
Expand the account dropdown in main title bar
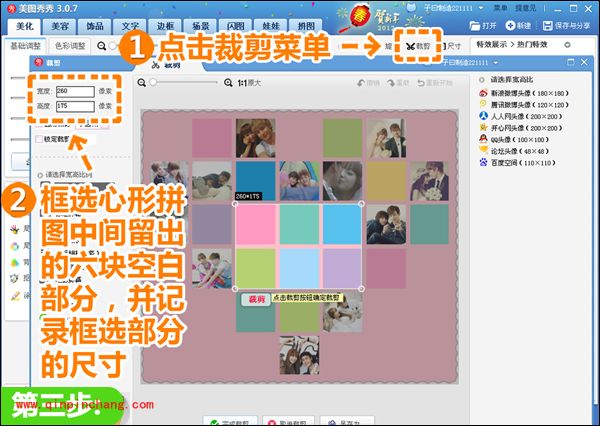click(481, 8)
